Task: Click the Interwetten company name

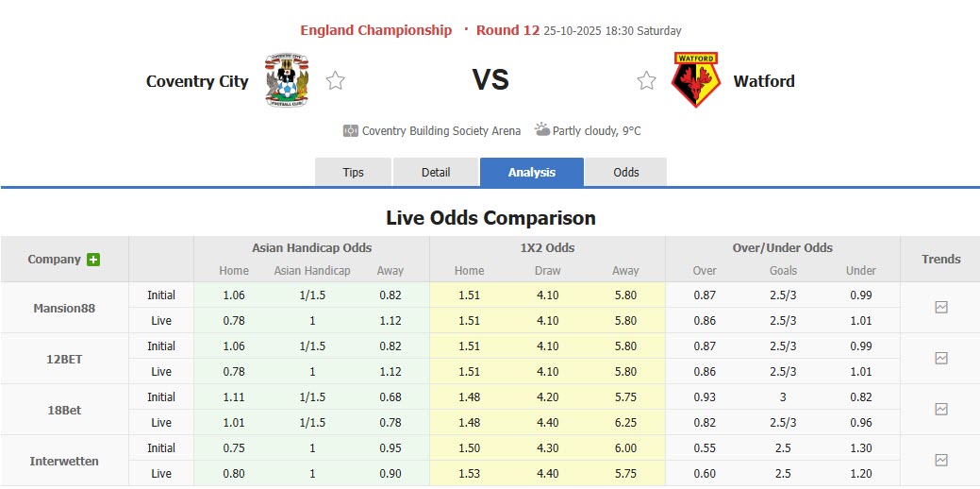Action: point(64,461)
